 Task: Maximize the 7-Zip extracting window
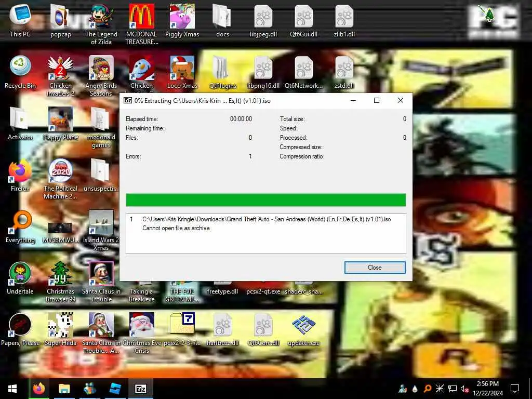pyautogui.click(x=377, y=100)
